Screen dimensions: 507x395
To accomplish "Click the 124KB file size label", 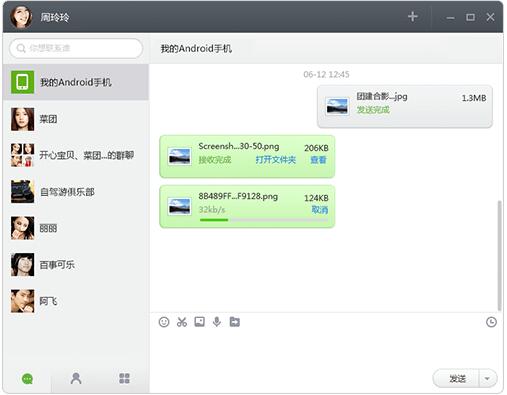I will point(316,198).
